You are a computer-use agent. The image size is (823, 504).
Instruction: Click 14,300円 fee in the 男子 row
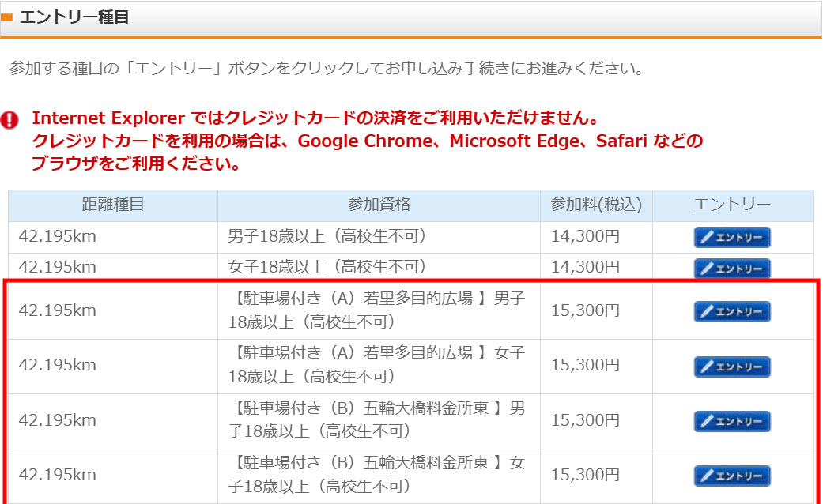[585, 236]
